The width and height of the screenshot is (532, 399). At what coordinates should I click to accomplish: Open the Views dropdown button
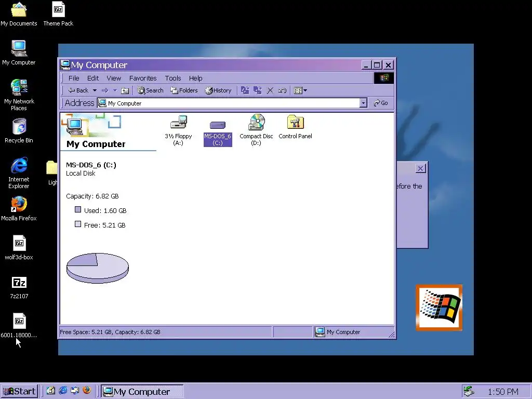pyautogui.click(x=300, y=90)
